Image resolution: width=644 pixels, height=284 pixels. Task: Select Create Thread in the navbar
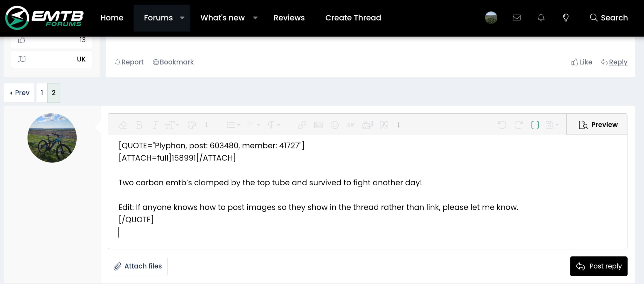point(353,18)
